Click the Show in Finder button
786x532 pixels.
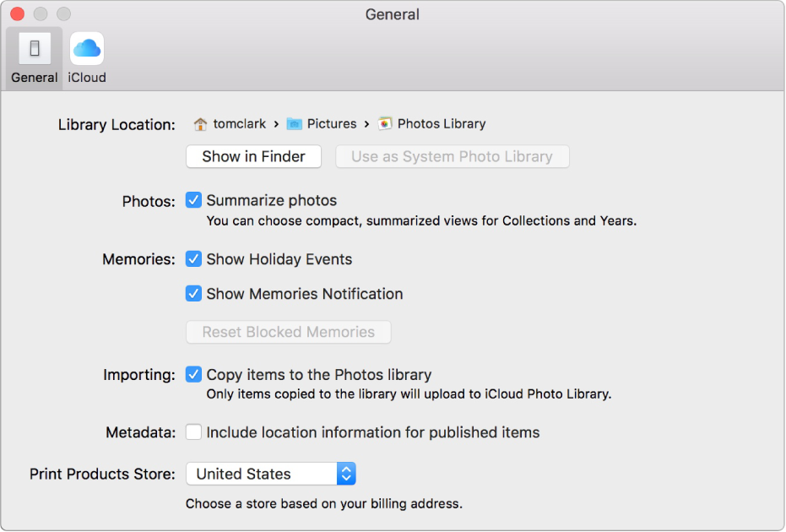253,156
